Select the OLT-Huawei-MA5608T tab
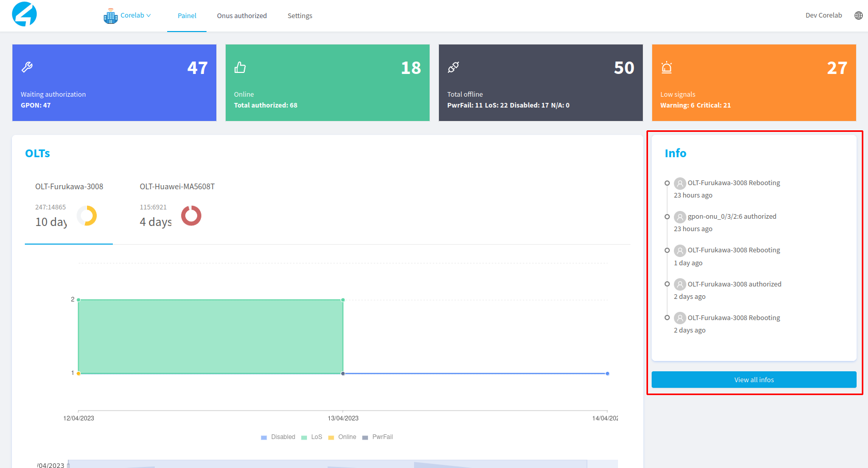Image resolution: width=868 pixels, height=468 pixels. 176,187
